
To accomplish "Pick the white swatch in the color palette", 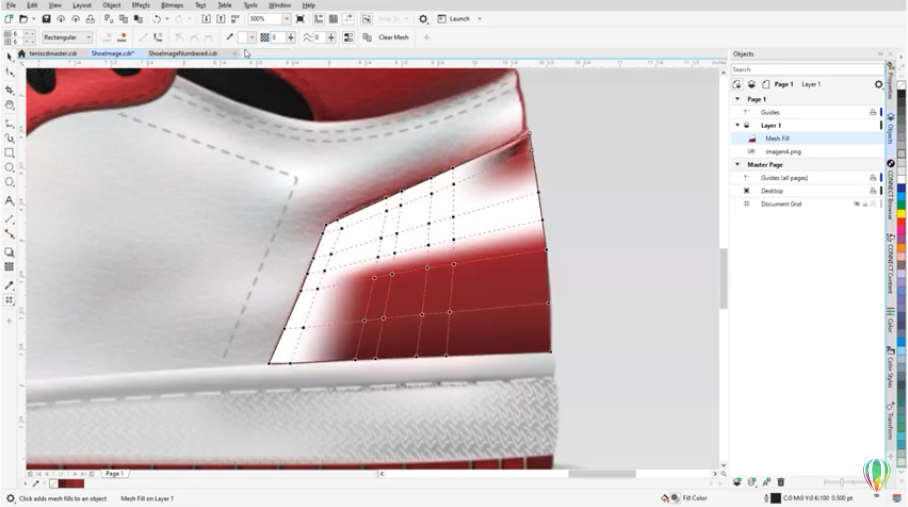I will 901,179.
